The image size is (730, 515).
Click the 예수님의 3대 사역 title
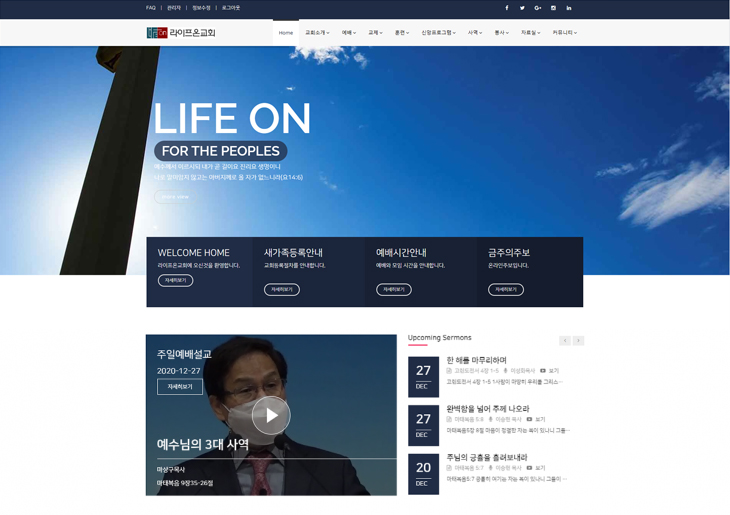coord(203,444)
